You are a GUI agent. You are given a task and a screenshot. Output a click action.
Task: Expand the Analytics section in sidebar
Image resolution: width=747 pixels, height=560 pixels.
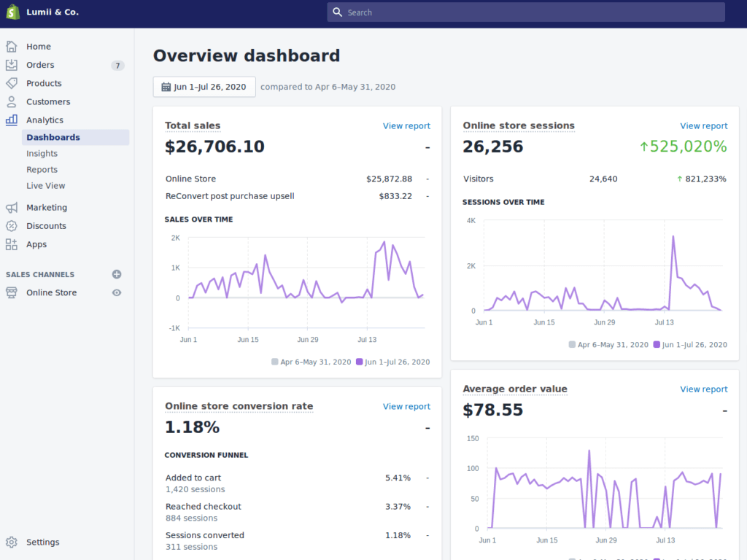pyautogui.click(x=44, y=120)
